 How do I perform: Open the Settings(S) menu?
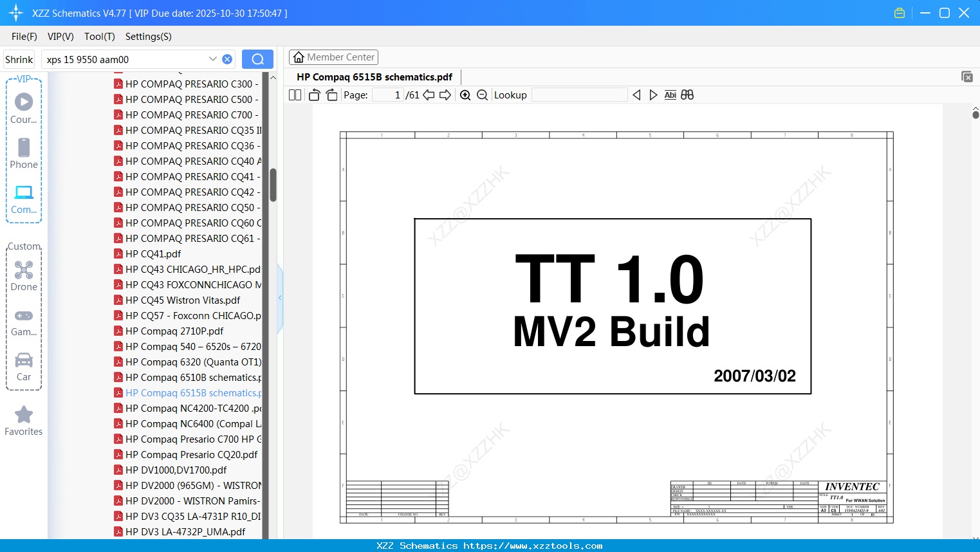tap(149, 37)
